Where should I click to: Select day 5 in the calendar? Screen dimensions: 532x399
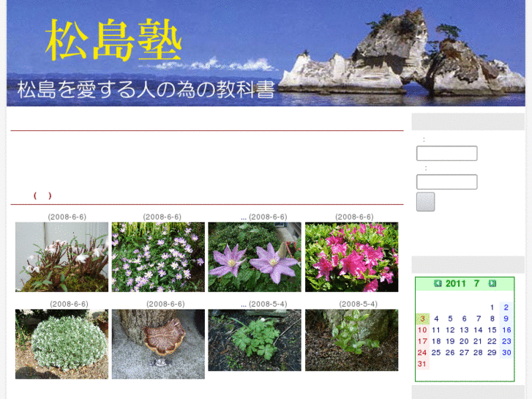[450, 318]
